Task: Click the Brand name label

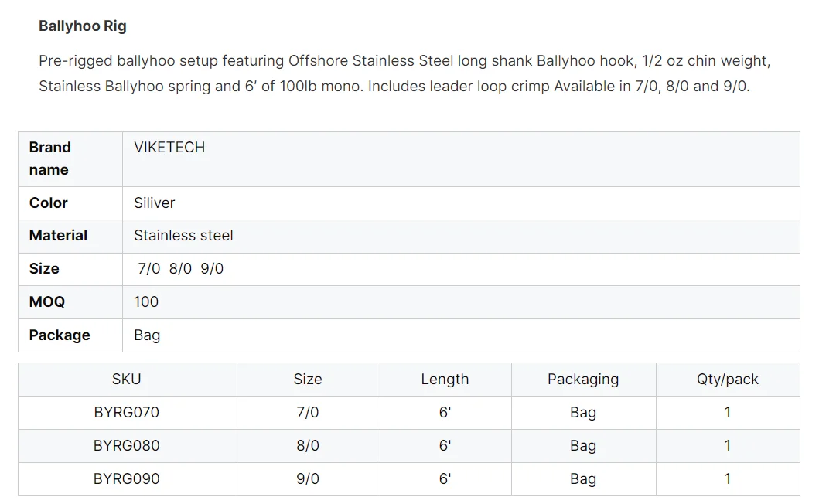Action: click(x=50, y=158)
